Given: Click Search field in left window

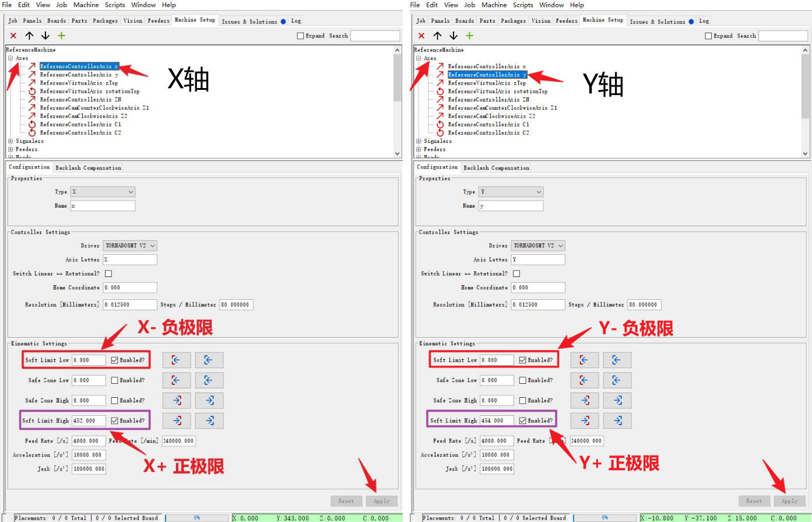Looking at the screenshot, I should click(x=375, y=36).
